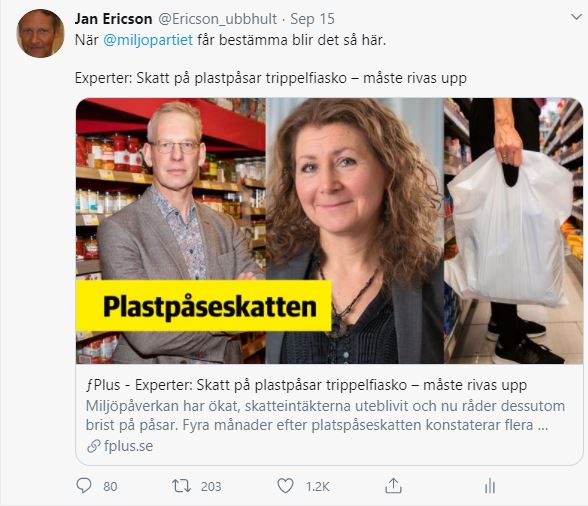View tweet analytics bar chart icon
The height and width of the screenshot is (506, 588).
point(490,486)
